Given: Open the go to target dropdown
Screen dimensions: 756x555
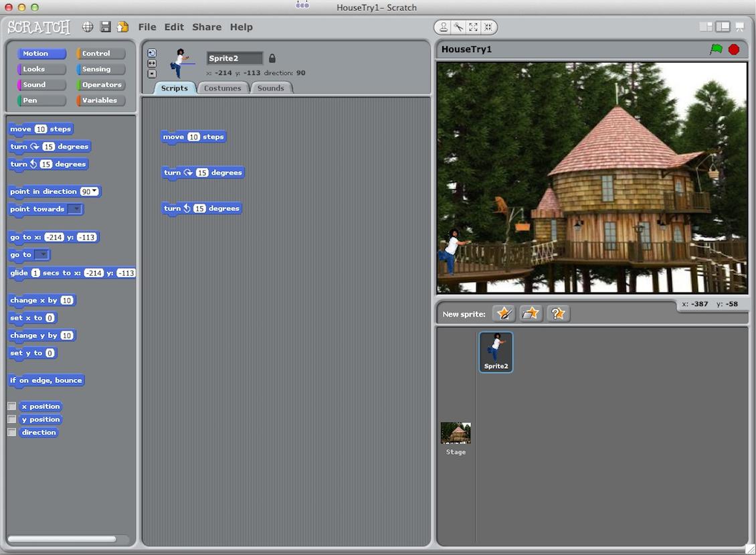Looking at the screenshot, I should coord(42,255).
